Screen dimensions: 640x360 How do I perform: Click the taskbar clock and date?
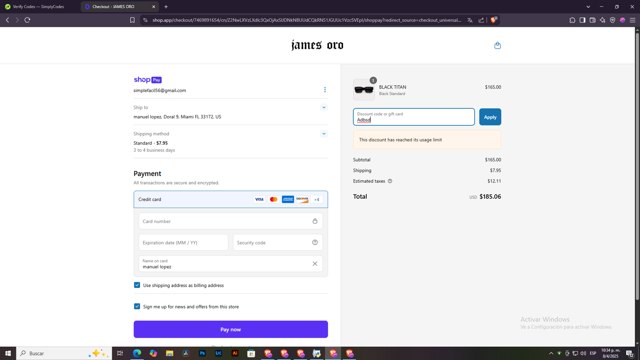point(611,353)
